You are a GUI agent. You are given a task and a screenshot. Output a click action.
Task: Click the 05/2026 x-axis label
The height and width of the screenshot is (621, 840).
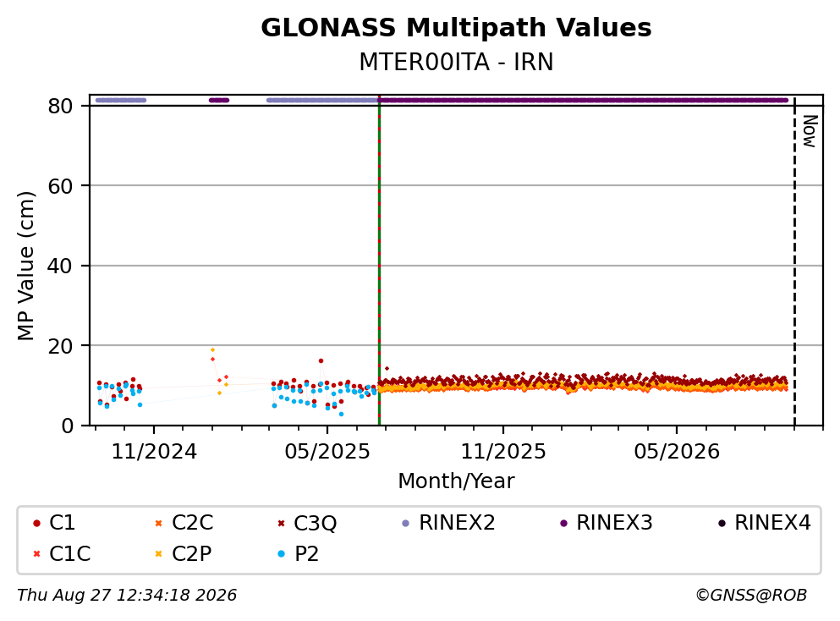pyautogui.click(x=677, y=452)
